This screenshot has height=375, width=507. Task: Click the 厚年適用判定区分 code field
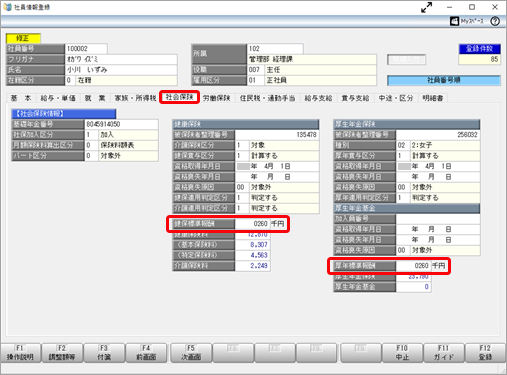click(x=403, y=198)
